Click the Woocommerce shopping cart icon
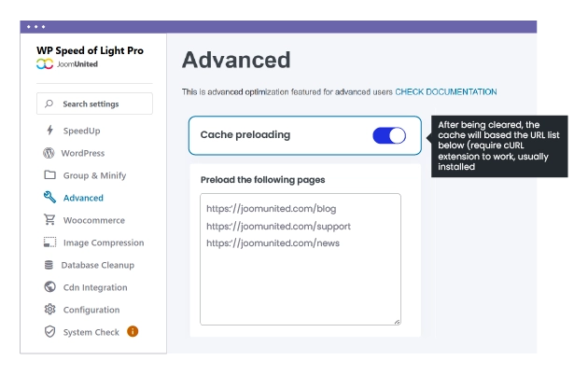This screenshot has height=374, width=588. [x=49, y=219]
